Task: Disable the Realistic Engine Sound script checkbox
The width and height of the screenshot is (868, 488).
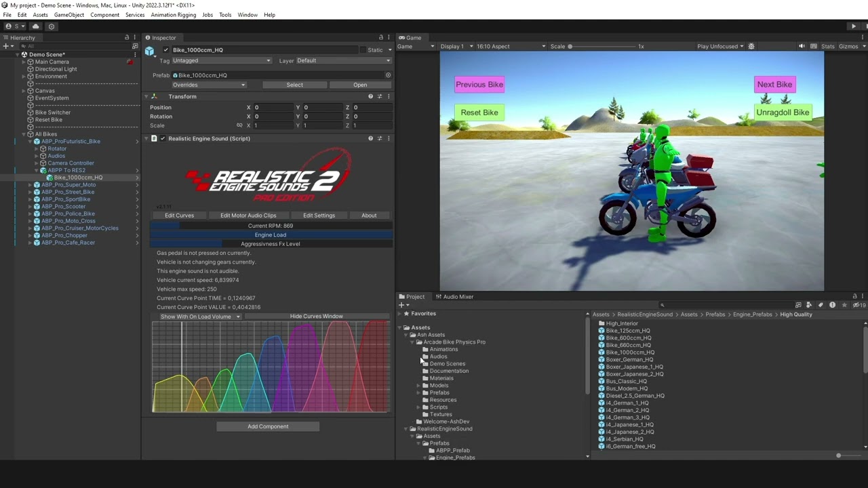Action: tap(162, 138)
